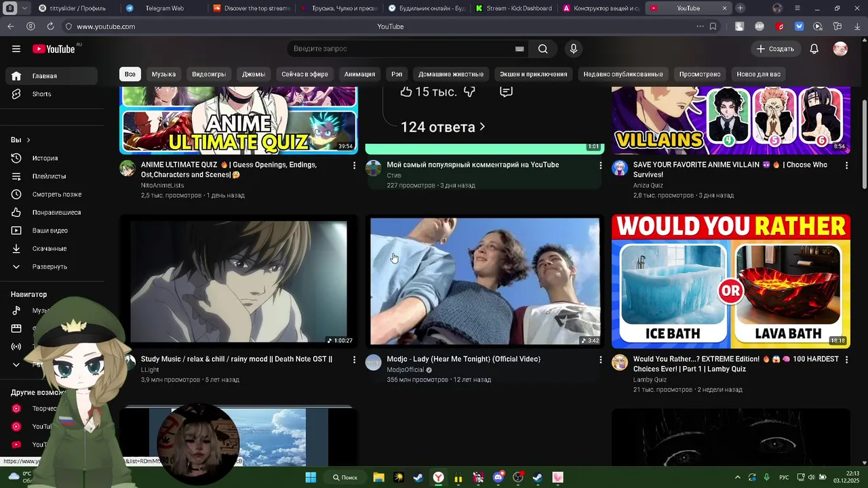Screen dimensions: 868x488
Task: Click the search magnifier button
Action: pos(542,49)
